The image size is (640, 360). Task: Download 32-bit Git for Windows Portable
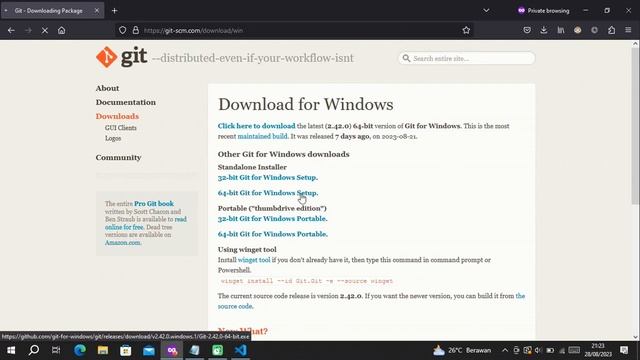pos(273,219)
